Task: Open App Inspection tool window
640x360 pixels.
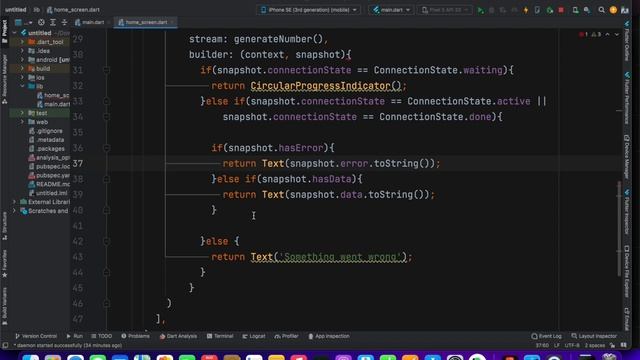Action: tap(329, 336)
